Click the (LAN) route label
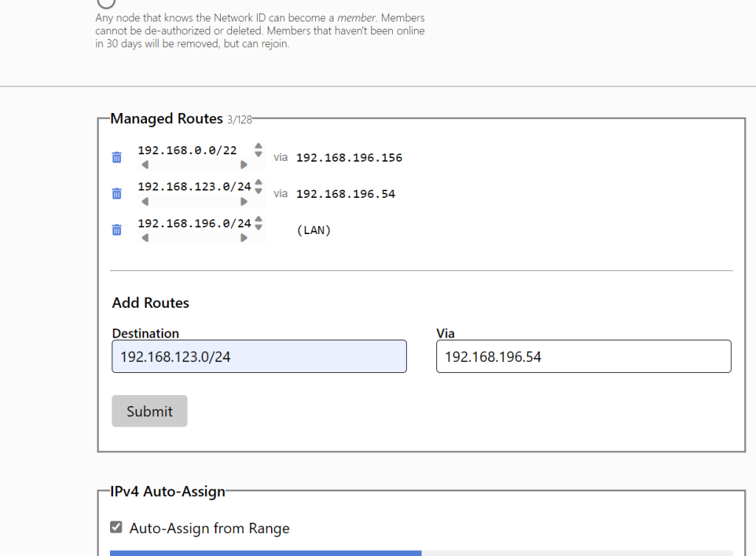Image resolution: width=756 pixels, height=556 pixels. 314,230
